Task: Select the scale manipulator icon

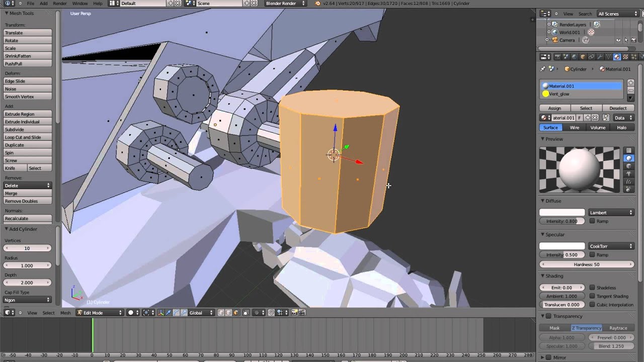Action: pyautogui.click(x=183, y=313)
